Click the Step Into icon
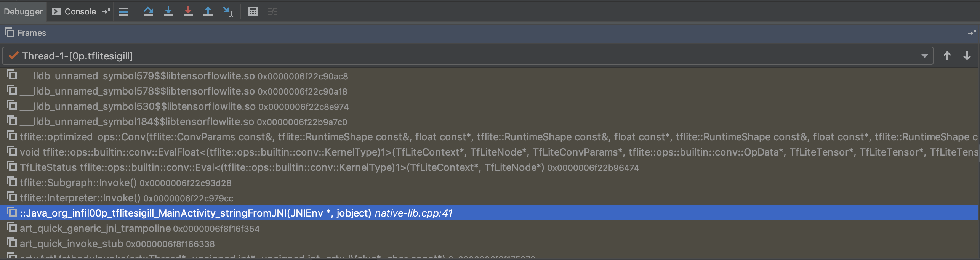980x260 pixels. tap(168, 12)
